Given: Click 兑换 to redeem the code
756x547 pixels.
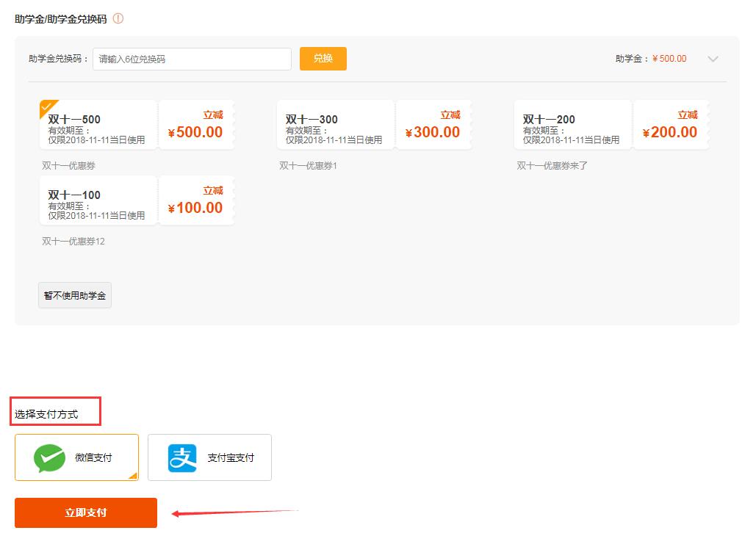Looking at the screenshot, I should click(x=323, y=59).
